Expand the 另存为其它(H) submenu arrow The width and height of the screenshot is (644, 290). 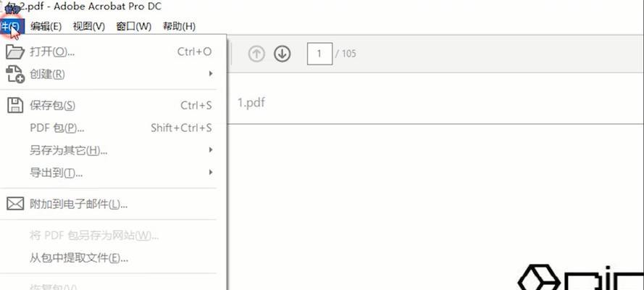[x=211, y=150]
